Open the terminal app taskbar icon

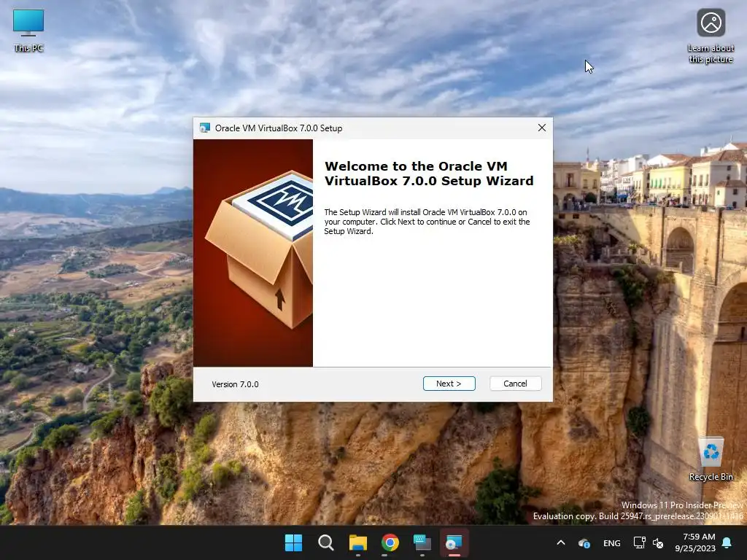[422, 542]
